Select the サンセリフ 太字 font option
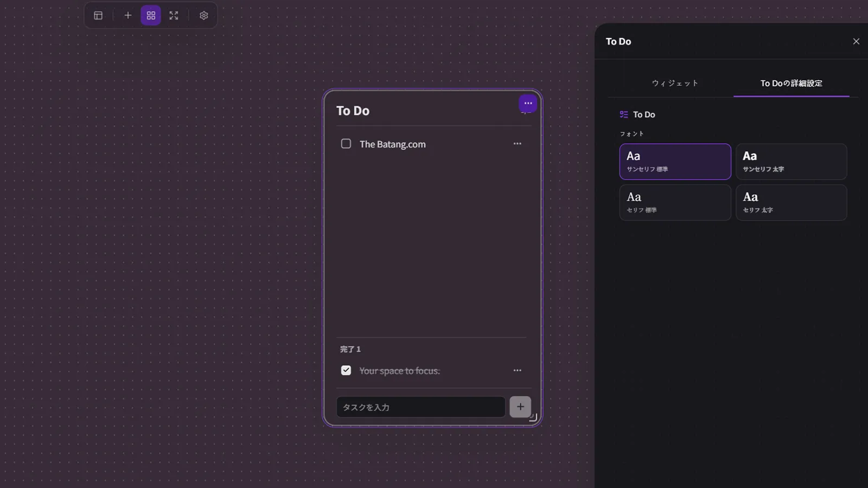The image size is (868, 488). [791, 162]
